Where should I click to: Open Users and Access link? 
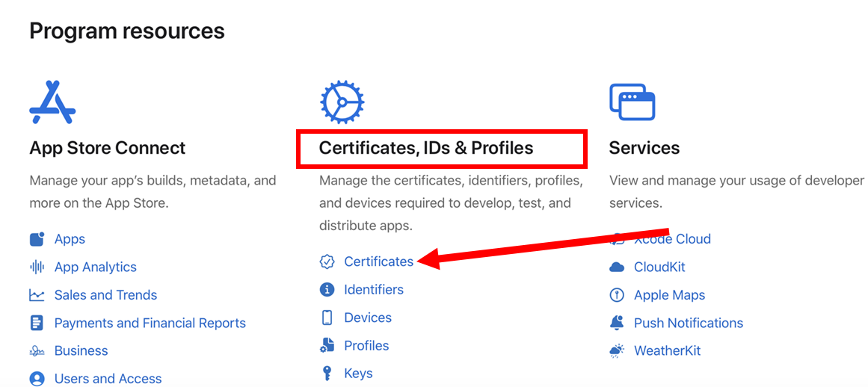tap(108, 379)
